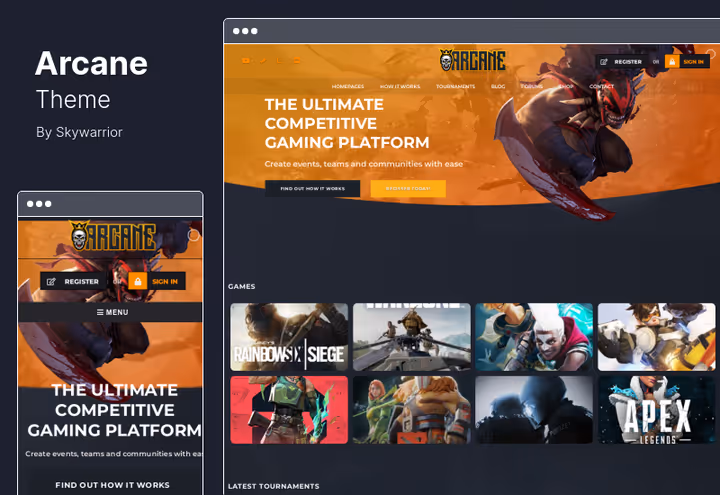Open the white-haired red-hooded character game card
The image size is (720, 495).
pos(534,337)
